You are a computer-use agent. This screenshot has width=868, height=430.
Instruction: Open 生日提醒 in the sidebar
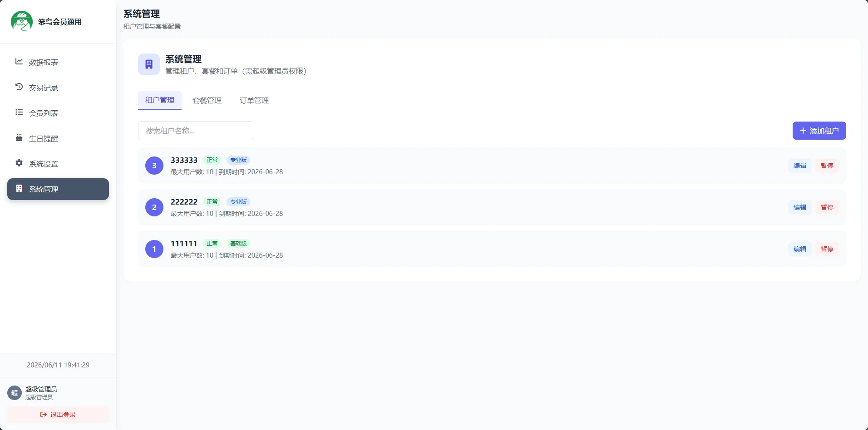[58, 138]
